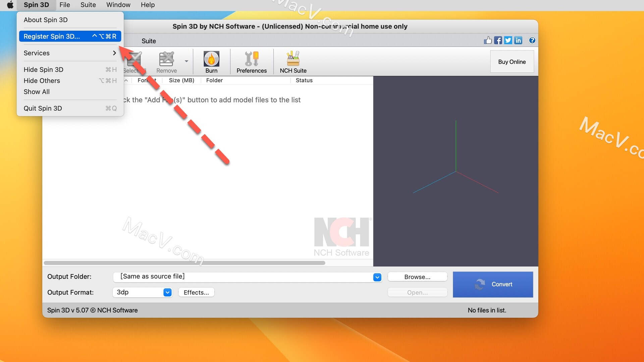Open the Output Format 3dp dropdown

point(167,292)
